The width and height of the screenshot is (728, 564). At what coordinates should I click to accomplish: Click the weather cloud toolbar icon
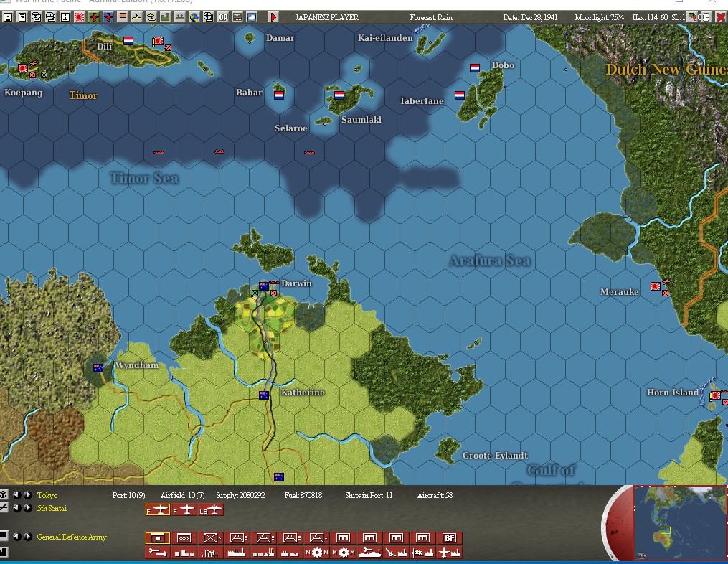coord(252,17)
